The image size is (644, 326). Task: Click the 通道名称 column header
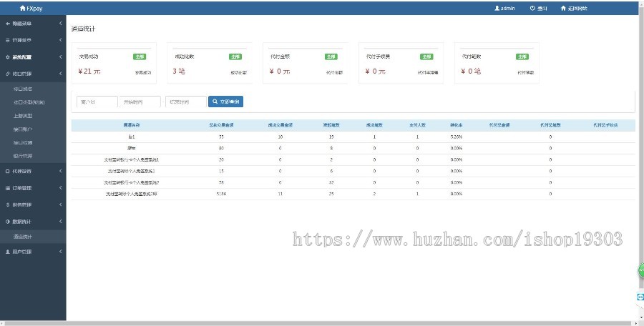(x=132, y=125)
